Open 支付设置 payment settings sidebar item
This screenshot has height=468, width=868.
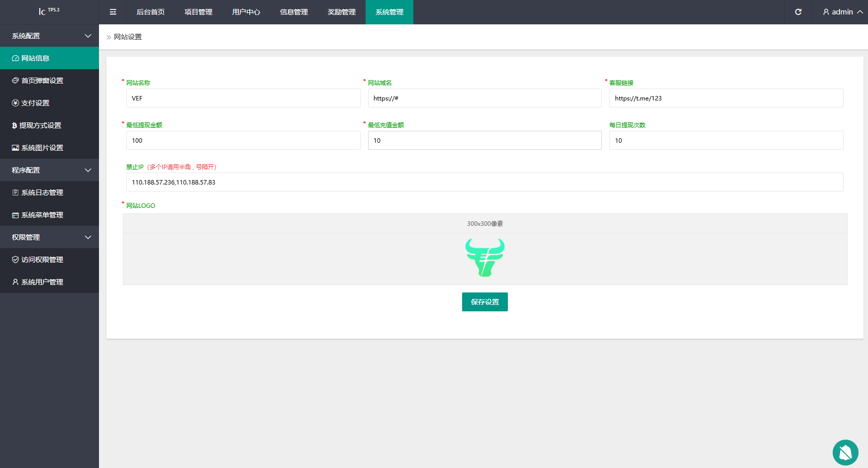(x=35, y=103)
